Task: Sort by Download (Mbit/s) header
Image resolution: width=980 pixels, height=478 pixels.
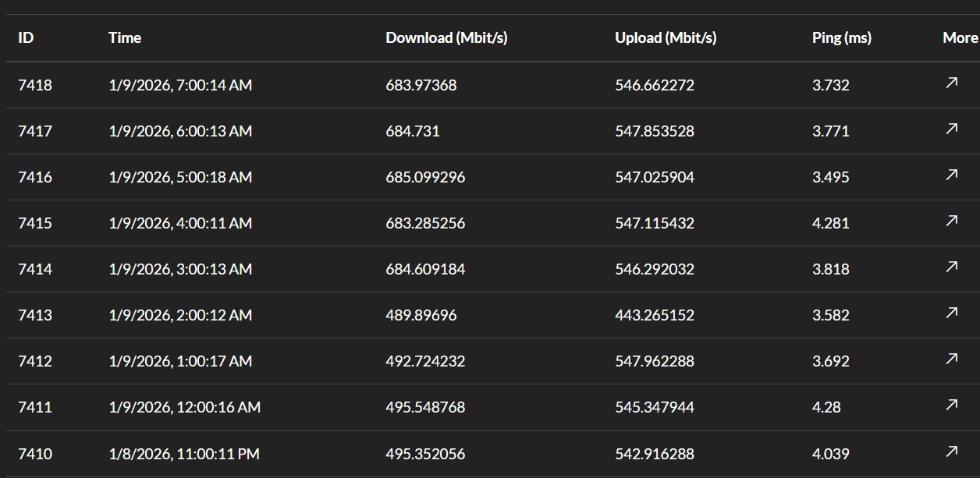Action: click(446, 37)
